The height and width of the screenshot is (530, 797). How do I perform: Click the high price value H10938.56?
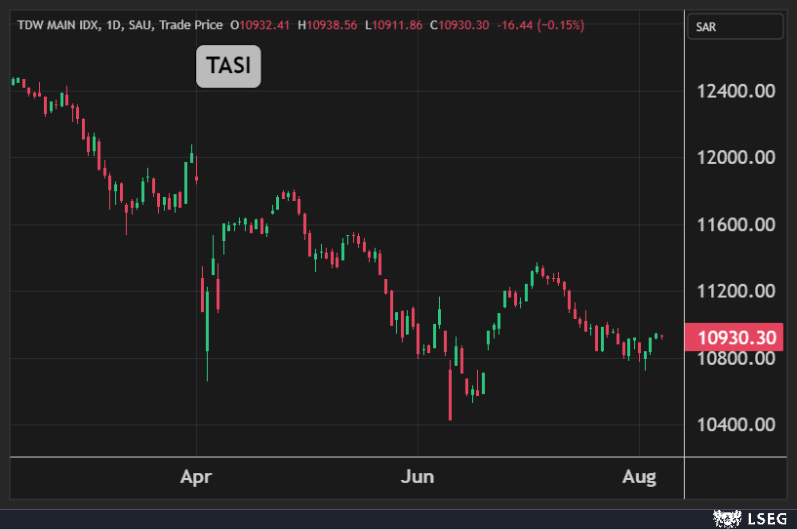point(331,24)
